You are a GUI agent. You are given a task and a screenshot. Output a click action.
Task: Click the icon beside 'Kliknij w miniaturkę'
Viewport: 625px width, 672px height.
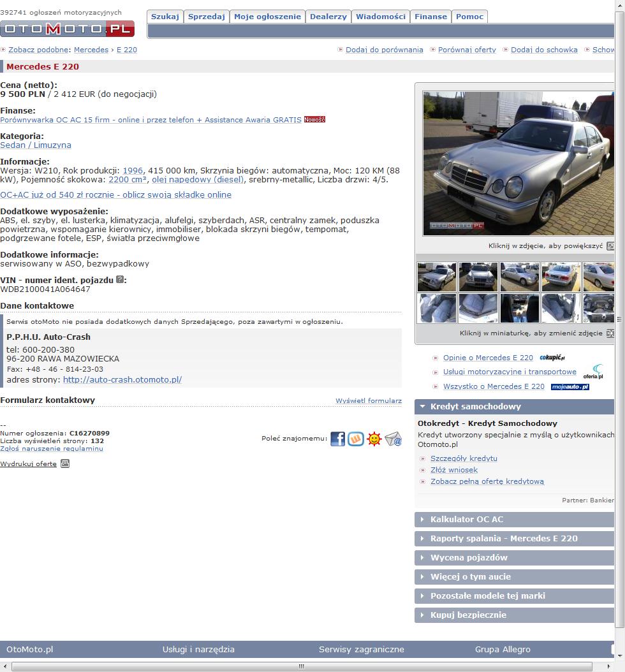(610, 333)
